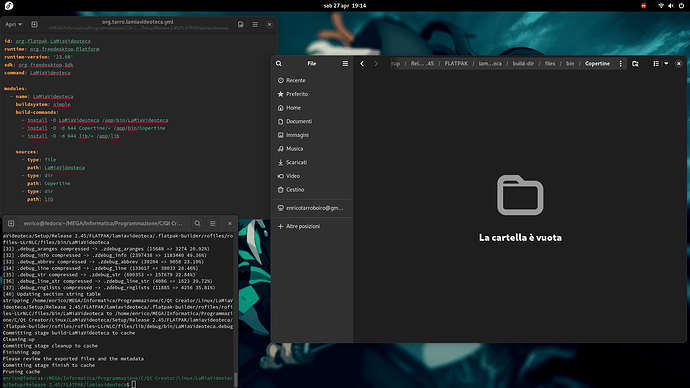Click the terminal scrollbar
Viewport: 690px width, 388px height.
[x=235, y=380]
